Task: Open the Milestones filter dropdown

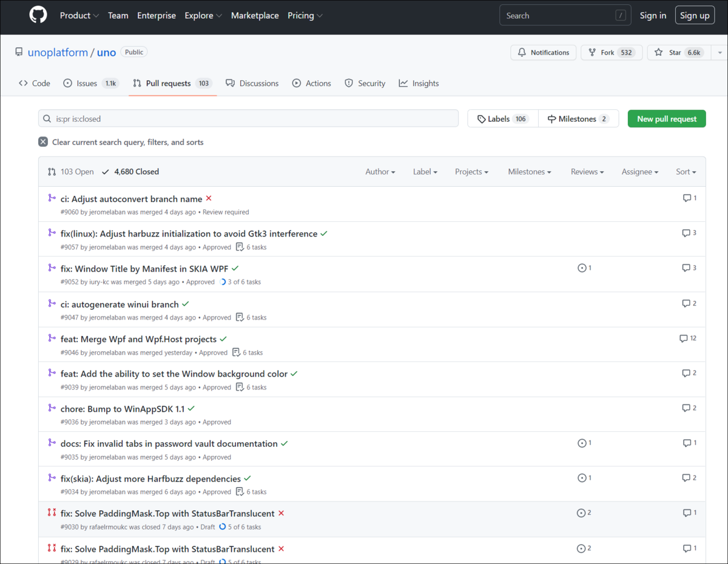Action: [530, 172]
